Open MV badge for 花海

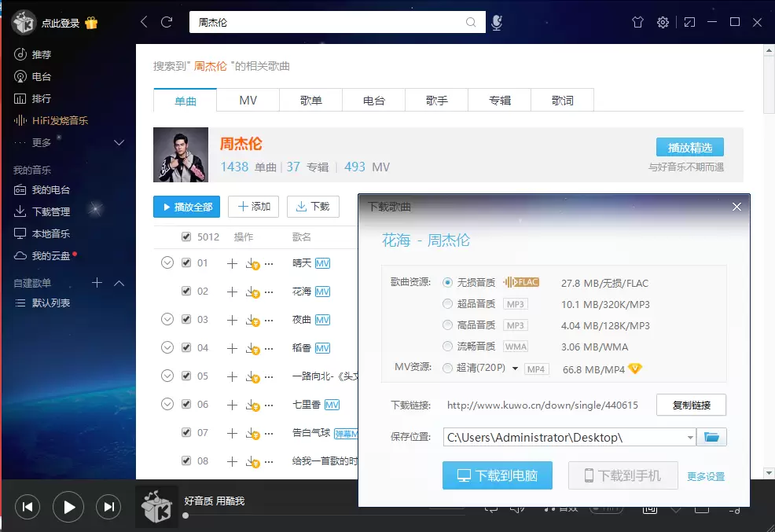pyautogui.click(x=323, y=292)
